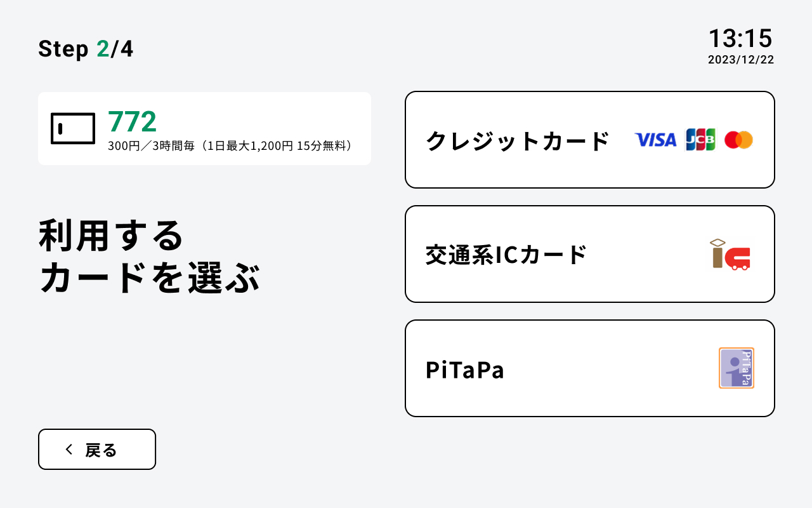This screenshot has height=508, width=812.
Task: Click the PiTaPa card logo
Action: [x=736, y=368]
